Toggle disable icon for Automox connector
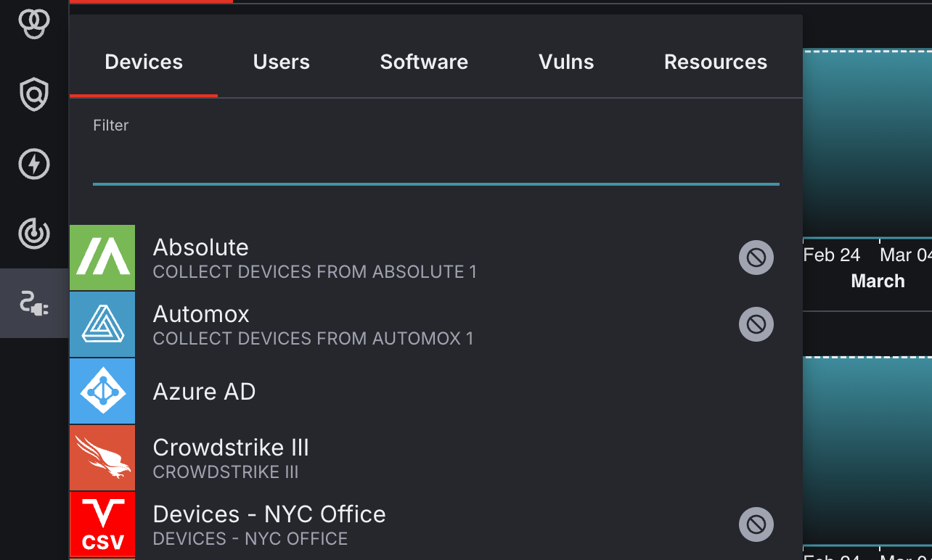This screenshot has width=932, height=560. coord(756,324)
